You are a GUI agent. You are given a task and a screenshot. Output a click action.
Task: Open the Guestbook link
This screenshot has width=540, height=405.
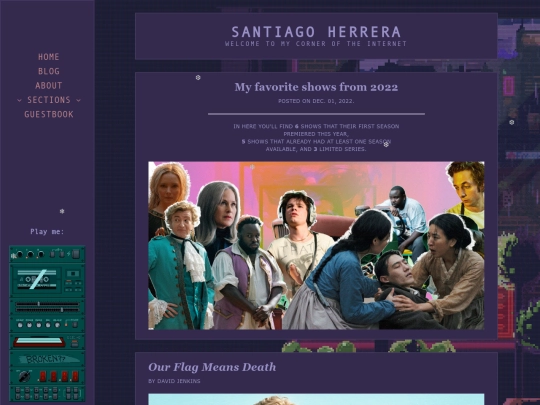click(x=49, y=114)
